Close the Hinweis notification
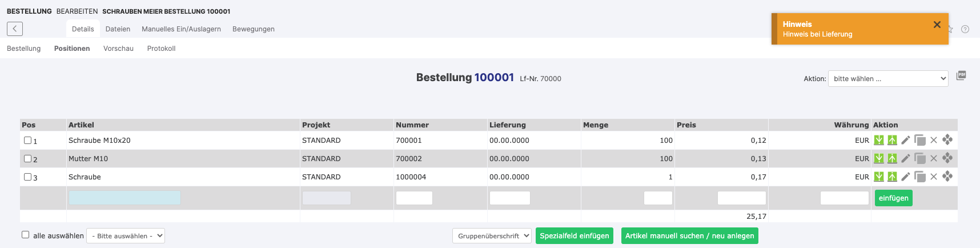Image resolution: width=980 pixels, height=248 pixels. (x=937, y=25)
